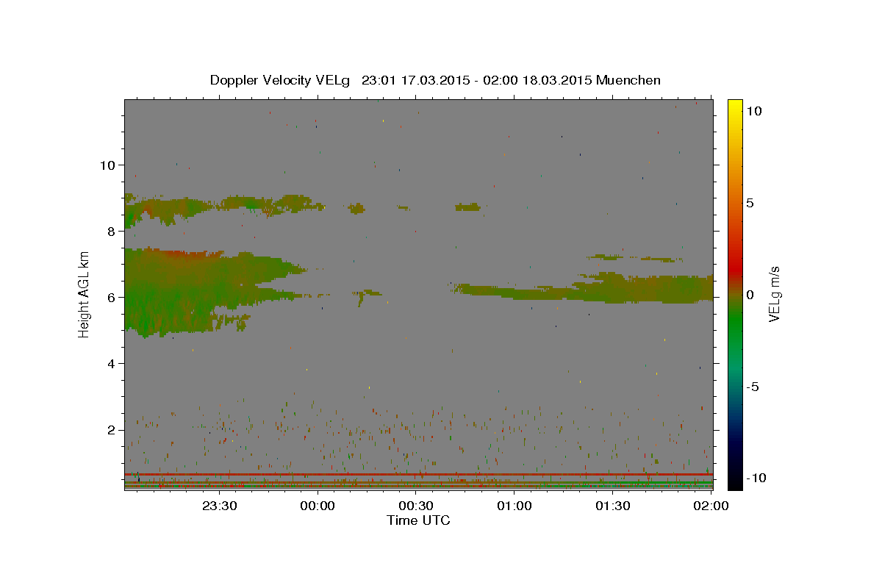Click the 01:00 time tick label
Image resolution: width=882 pixels, height=588 pixels.
514,506
